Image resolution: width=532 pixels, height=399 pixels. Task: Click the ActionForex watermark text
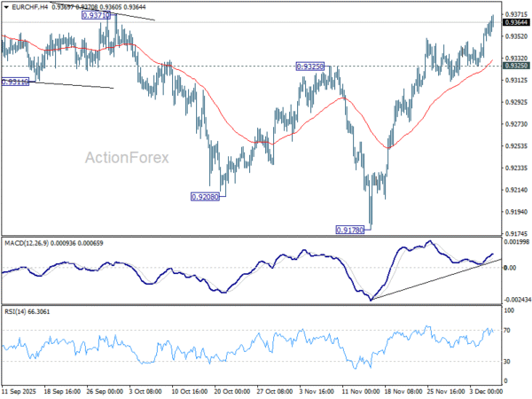click(127, 158)
